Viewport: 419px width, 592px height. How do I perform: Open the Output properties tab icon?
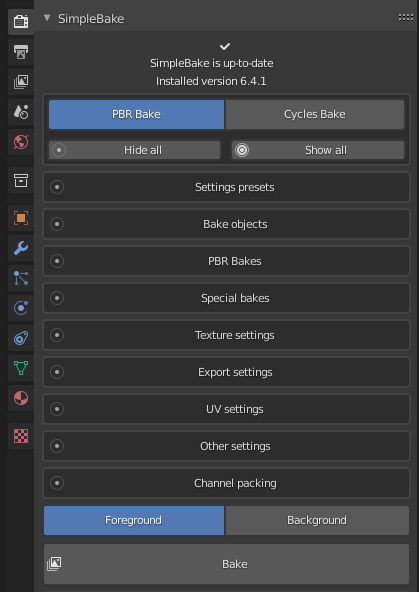tap(21, 52)
